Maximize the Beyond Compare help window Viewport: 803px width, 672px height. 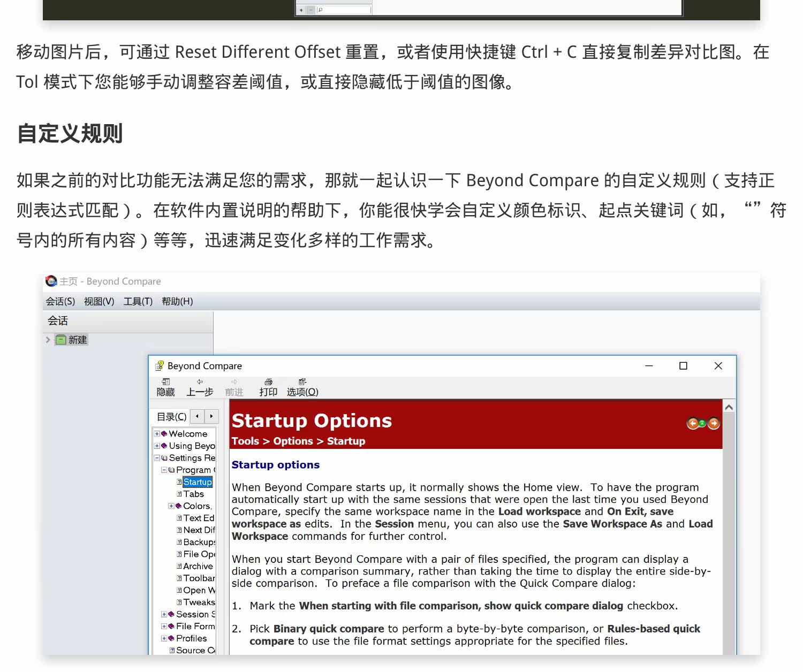point(683,366)
